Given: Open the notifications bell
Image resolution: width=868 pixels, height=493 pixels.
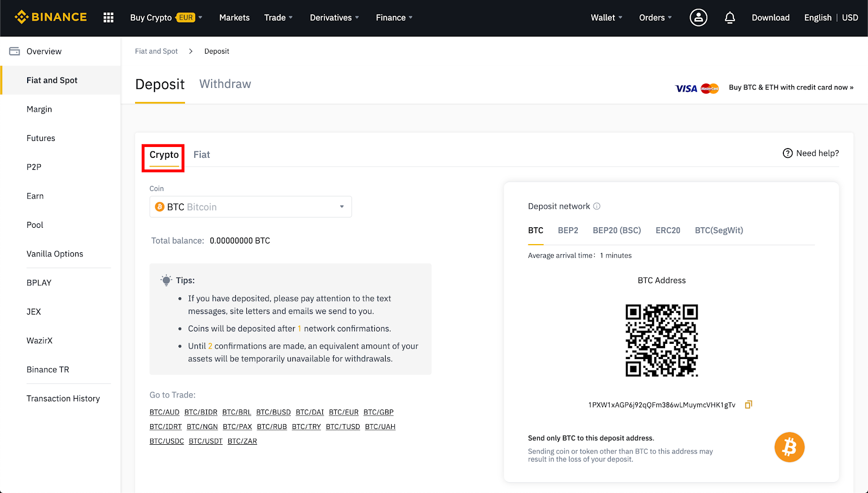Looking at the screenshot, I should click(x=730, y=18).
